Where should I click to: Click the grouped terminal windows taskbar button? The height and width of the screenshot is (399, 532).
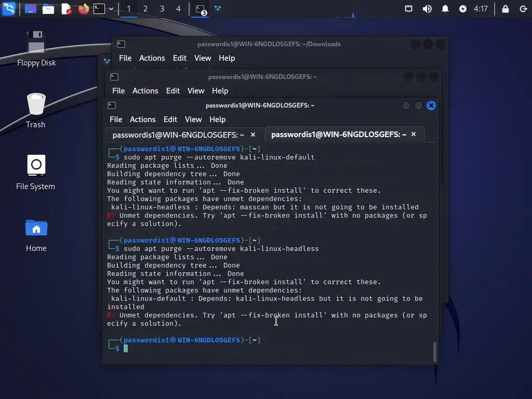coord(200,9)
